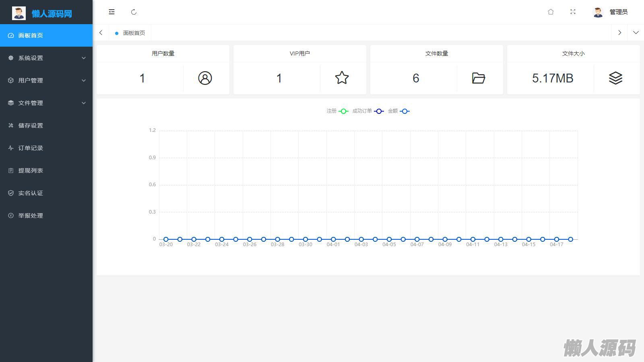Click the file size layers icon
The height and width of the screenshot is (362, 644).
point(615,78)
